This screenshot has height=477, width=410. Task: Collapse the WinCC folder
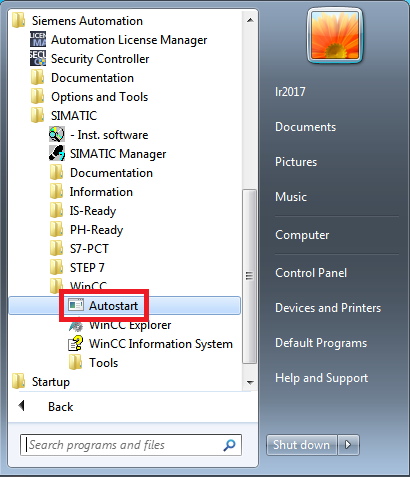(78, 286)
